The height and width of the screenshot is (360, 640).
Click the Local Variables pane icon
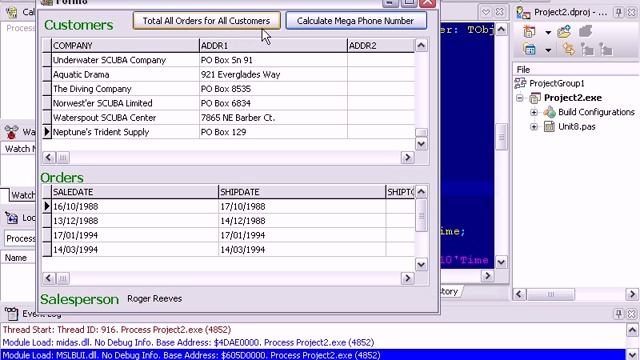point(11,218)
